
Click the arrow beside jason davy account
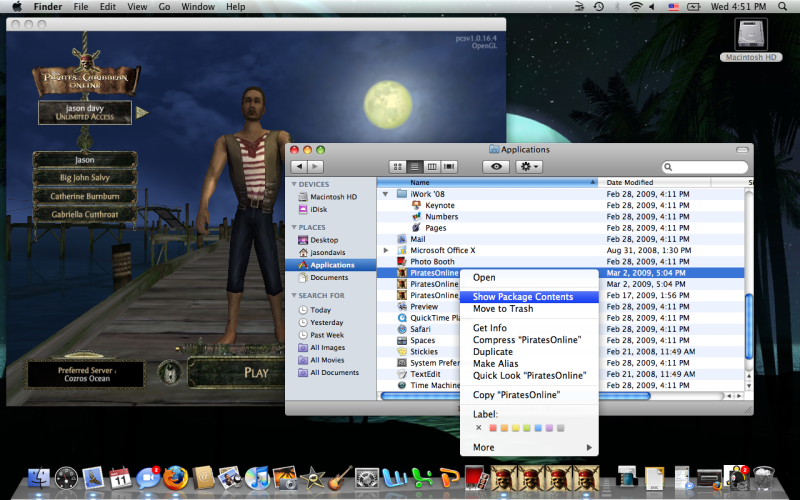point(142,112)
